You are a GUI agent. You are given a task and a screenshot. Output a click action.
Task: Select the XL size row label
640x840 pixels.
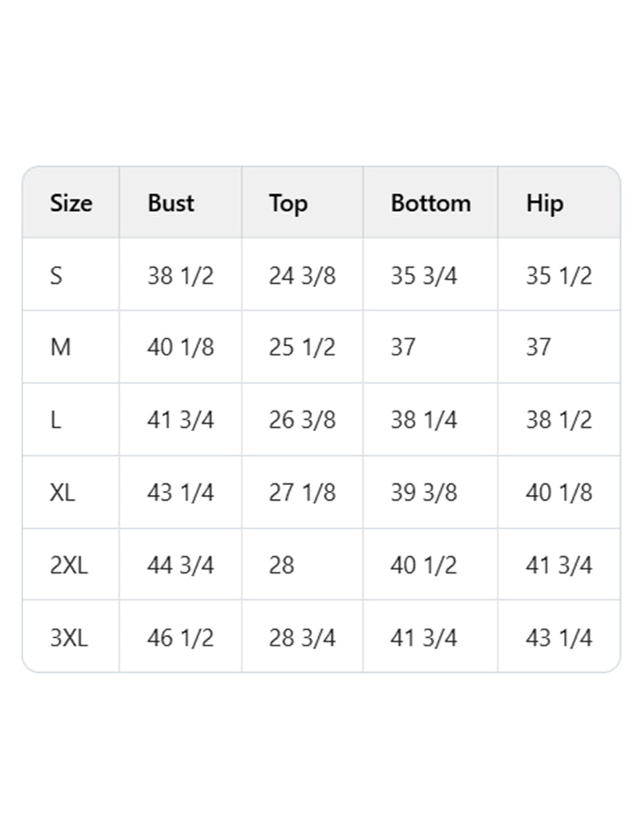click(62, 493)
